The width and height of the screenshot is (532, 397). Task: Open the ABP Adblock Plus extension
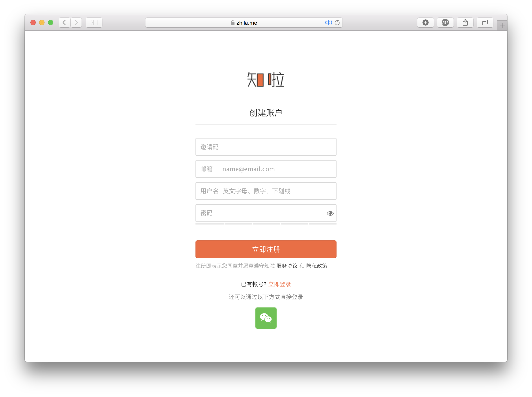click(x=445, y=22)
